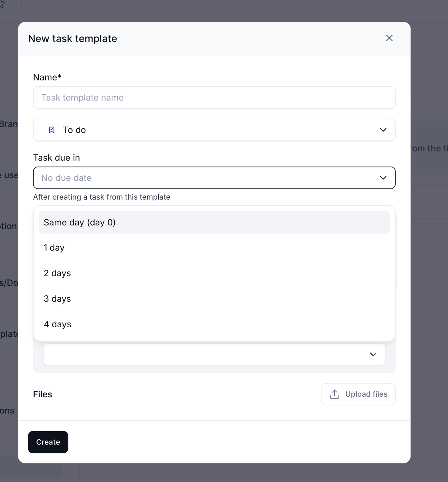The image size is (448, 482).
Task: Click the Create button
Action: [48, 442]
